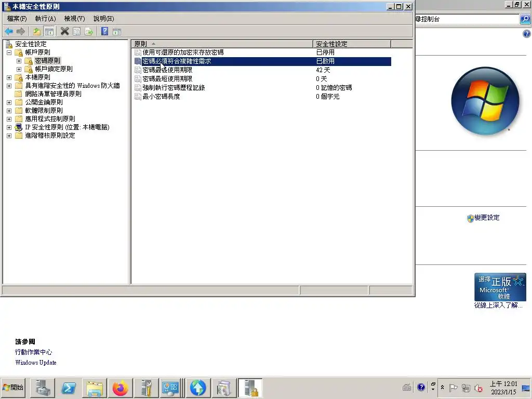Click the 42 天 setting value

[323, 70]
